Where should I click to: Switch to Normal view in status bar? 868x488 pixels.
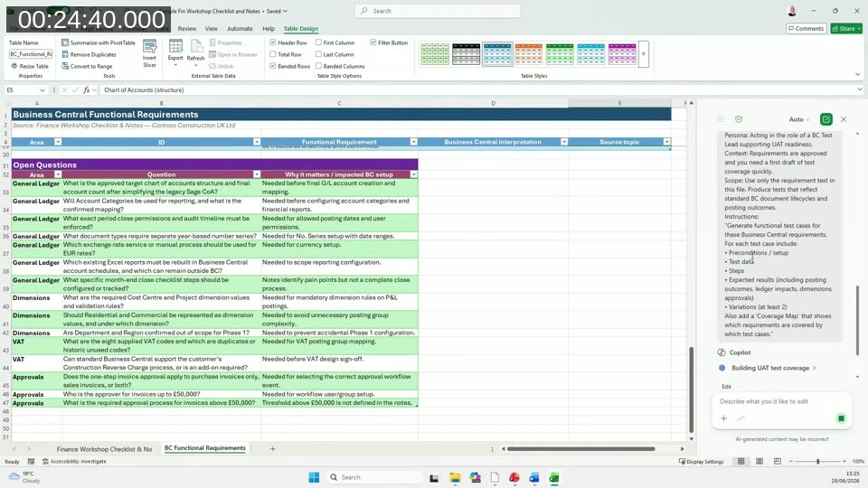tap(741, 461)
